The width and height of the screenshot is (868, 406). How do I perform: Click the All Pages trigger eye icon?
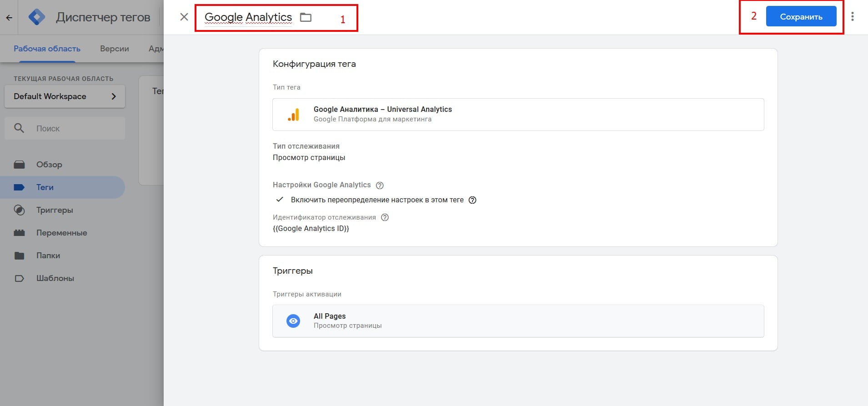[x=293, y=321]
